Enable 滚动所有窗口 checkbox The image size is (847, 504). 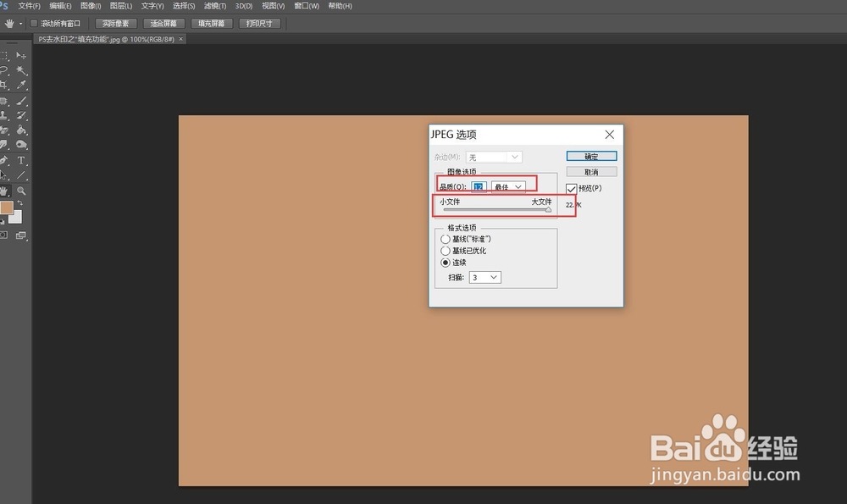tap(34, 24)
